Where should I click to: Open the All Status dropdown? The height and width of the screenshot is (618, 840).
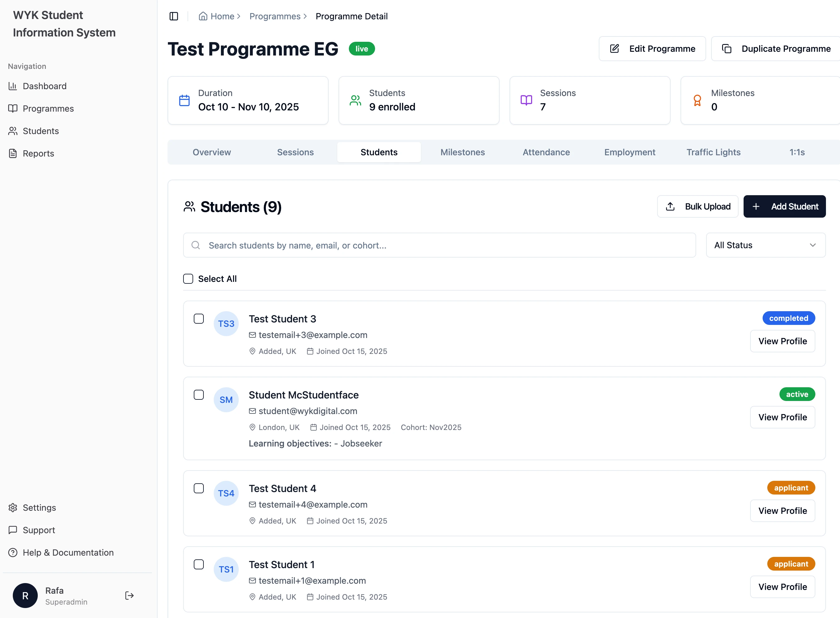765,245
